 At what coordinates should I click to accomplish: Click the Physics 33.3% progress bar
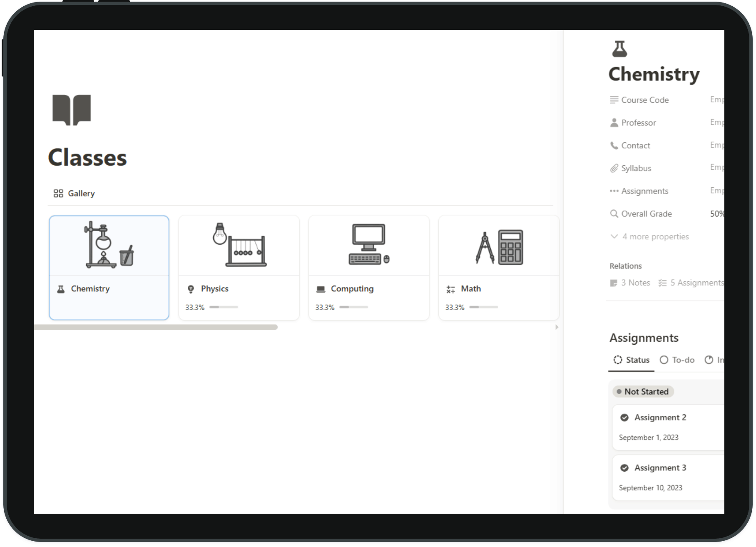(x=224, y=307)
